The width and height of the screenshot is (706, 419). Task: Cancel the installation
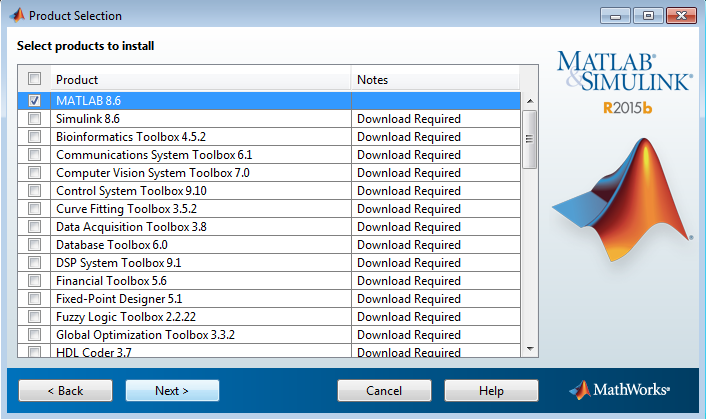pyautogui.click(x=384, y=390)
